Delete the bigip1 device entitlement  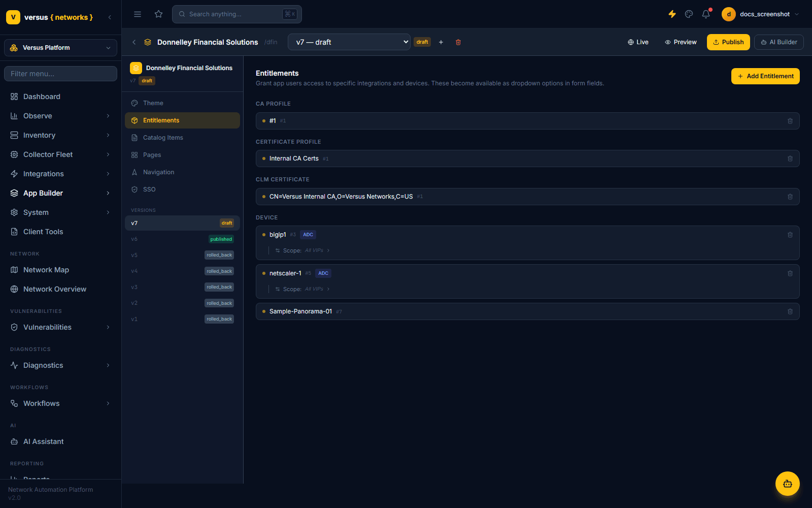tap(790, 235)
